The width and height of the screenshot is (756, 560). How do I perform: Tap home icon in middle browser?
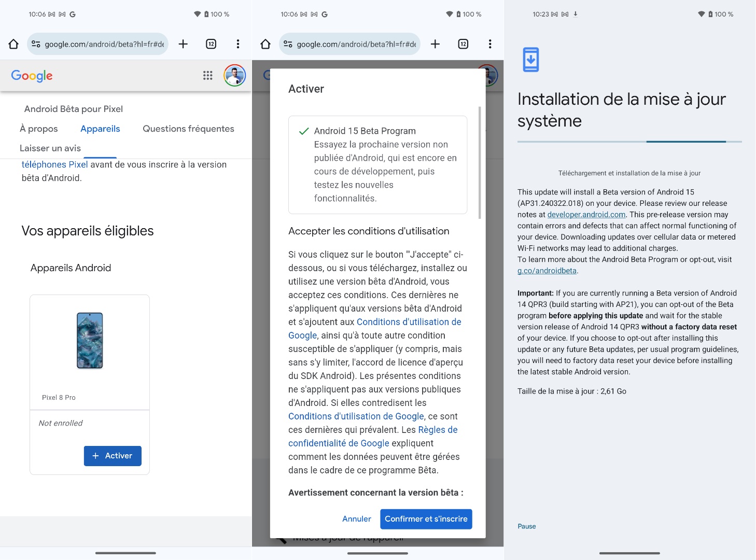pos(265,44)
